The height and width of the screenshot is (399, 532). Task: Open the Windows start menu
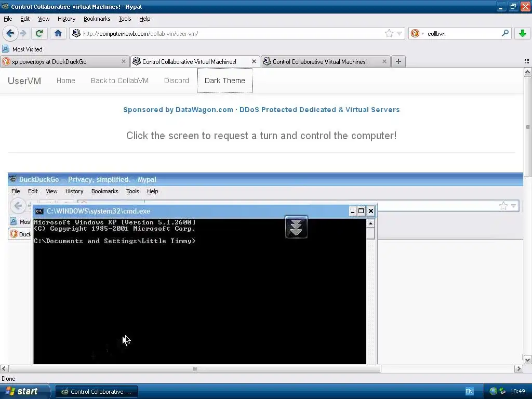click(x=24, y=392)
